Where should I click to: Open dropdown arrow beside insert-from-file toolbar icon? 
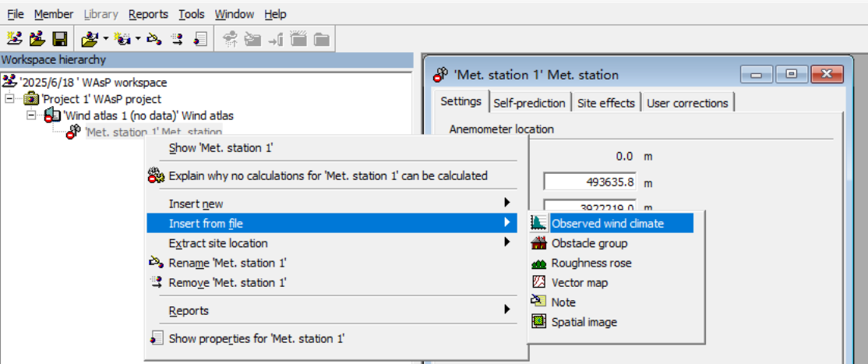[105, 38]
